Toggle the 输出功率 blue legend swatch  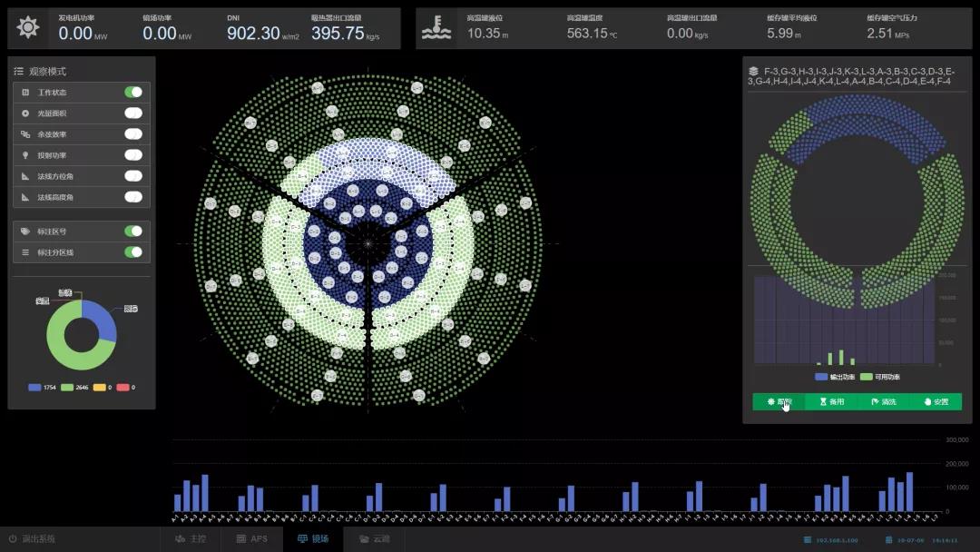coord(821,377)
